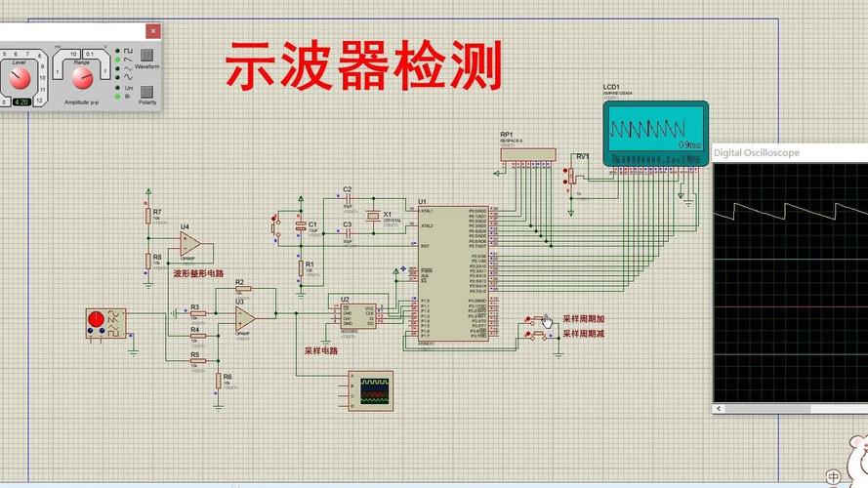Click the 中 input method indicator

(x=833, y=476)
